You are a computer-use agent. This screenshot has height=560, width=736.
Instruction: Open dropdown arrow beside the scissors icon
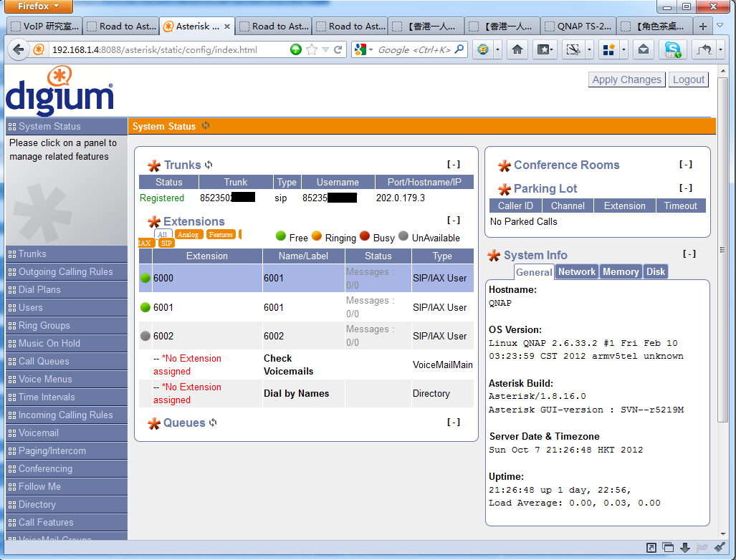pyautogui.click(x=589, y=49)
